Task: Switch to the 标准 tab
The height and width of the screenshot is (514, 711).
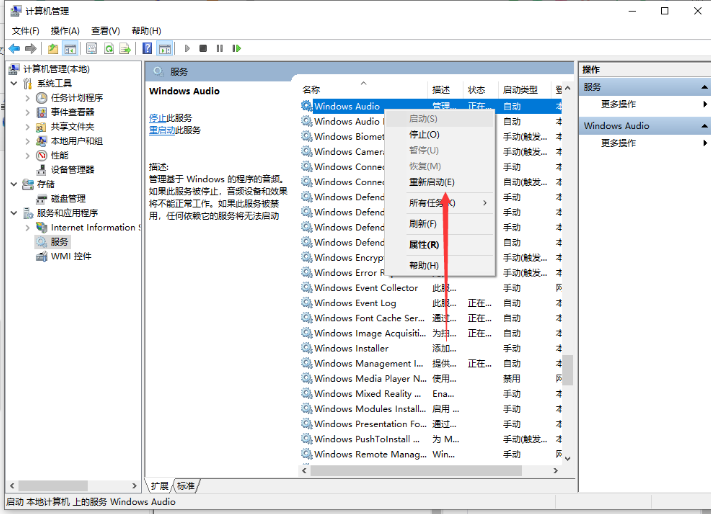Action: click(185, 485)
